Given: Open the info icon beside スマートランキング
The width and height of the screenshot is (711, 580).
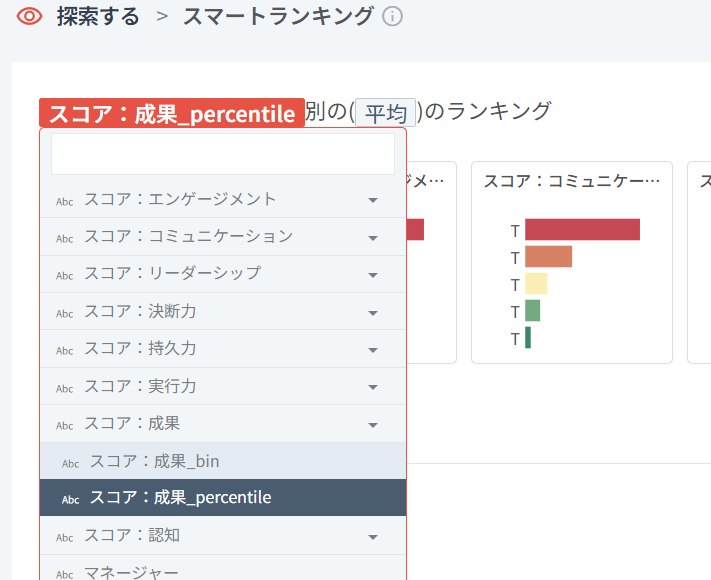Looking at the screenshot, I should 392,17.
